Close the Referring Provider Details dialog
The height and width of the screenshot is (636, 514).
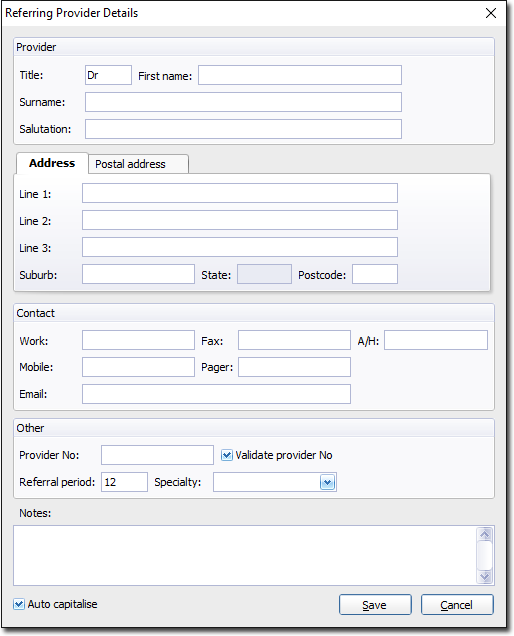pos(491,13)
